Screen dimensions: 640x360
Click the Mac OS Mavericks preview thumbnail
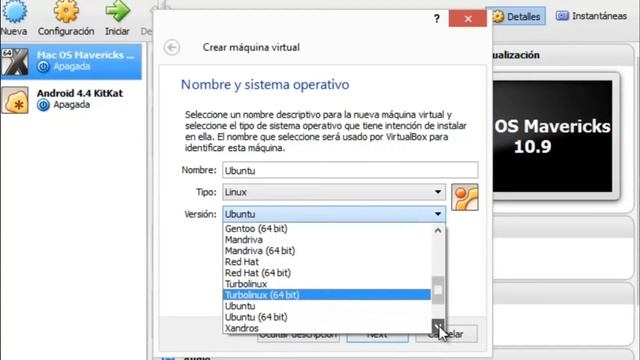pyautogui.click(x=553, y=136)
